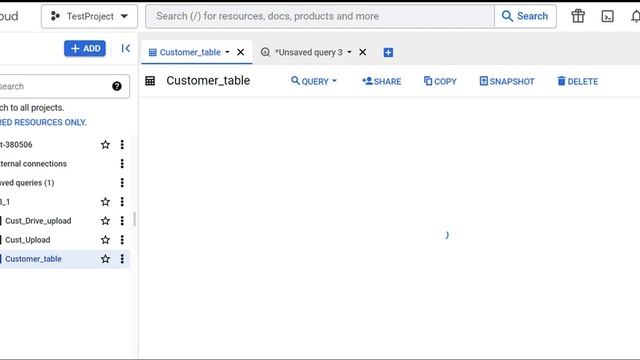This screenshot has width=640, height=360.
Task: Select Saved queries (1) item
Action: pos(27,183)
